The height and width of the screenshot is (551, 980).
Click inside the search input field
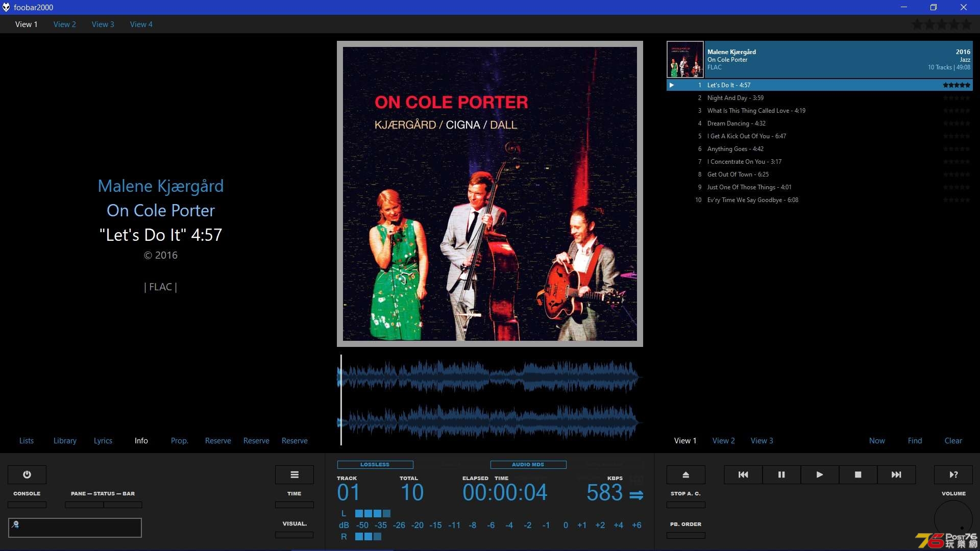(75, 528)
